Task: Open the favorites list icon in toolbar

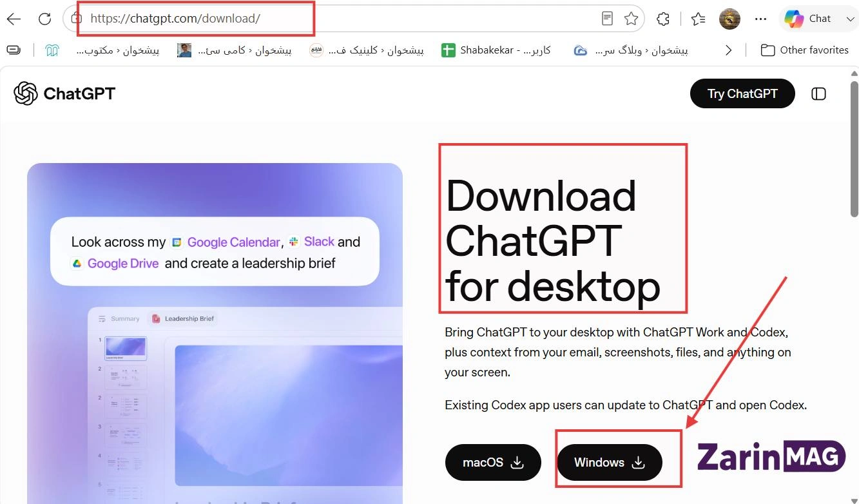Action: tap(698, 19)
